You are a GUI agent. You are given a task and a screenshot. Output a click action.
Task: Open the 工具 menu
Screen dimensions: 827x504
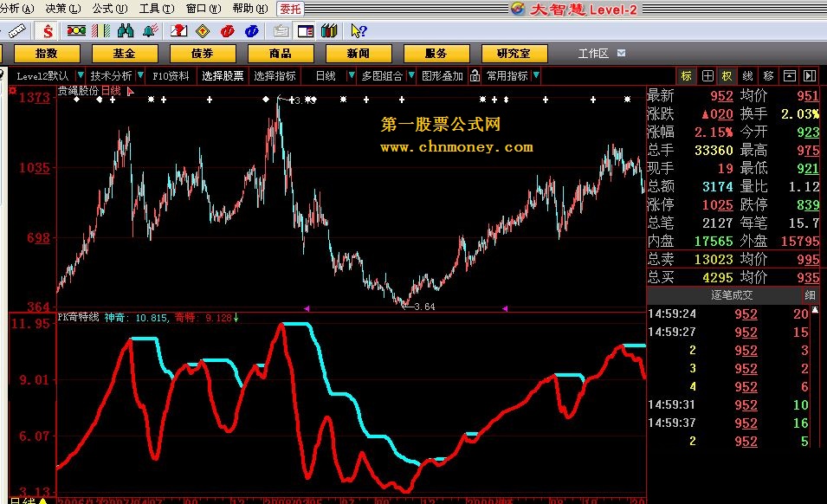pyautogui.click(x=157, y=9)
